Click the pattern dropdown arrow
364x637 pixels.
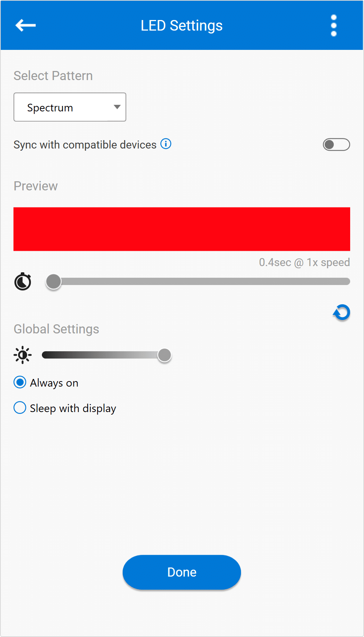click(x=117, y=107)
